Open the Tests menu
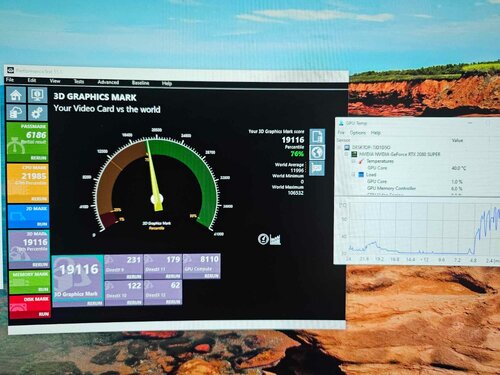500x375 pixels. pyautogui.click(x=79, y=81)
